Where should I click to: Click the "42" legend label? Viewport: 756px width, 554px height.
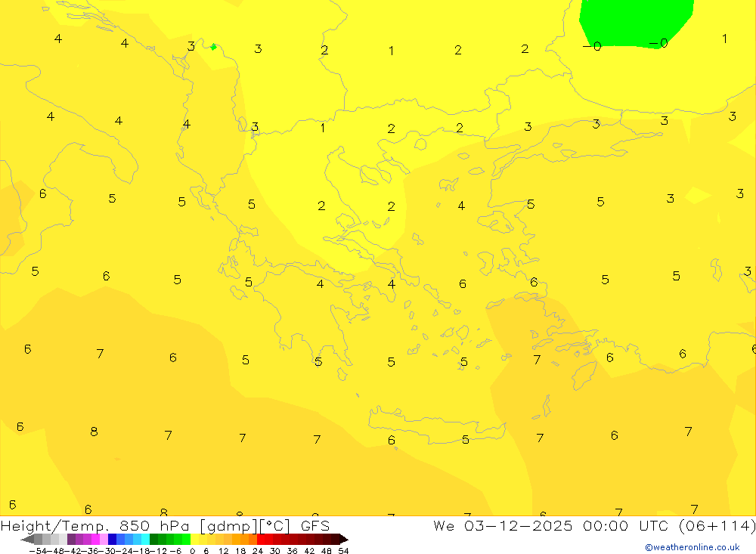[309, 551]
